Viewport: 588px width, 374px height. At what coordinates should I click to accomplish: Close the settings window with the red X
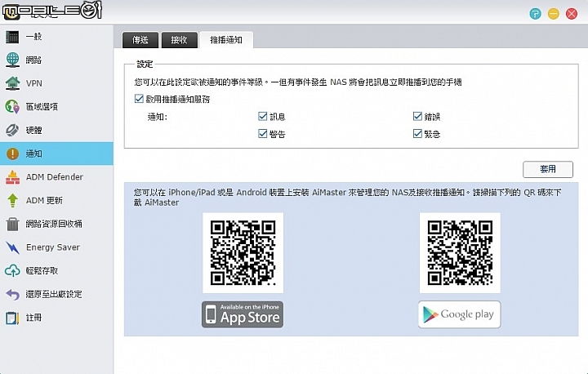[572, 14]
